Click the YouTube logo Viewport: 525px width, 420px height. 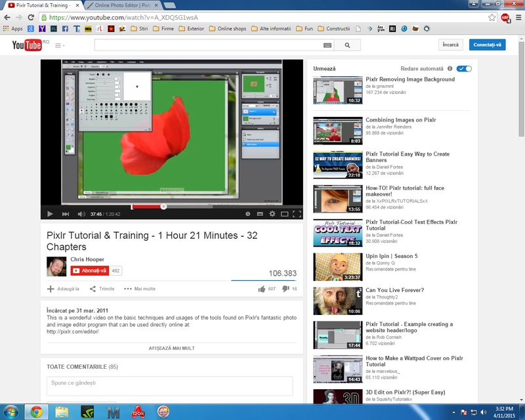click(x=27, y=45)
